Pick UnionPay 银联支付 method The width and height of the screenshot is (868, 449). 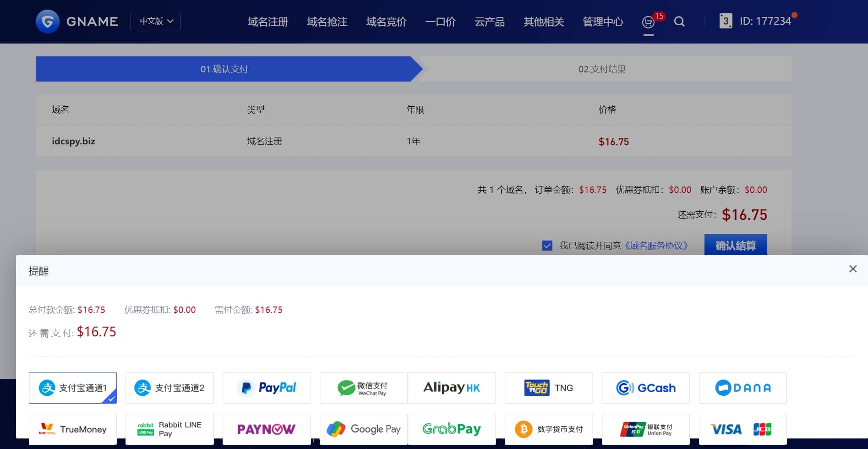tap(645, 429)
